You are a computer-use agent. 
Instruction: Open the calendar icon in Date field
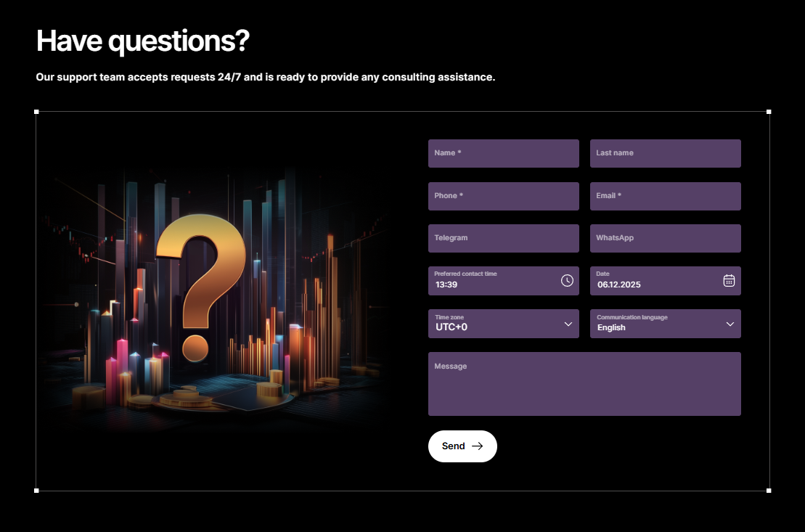(x=729, y=281)
